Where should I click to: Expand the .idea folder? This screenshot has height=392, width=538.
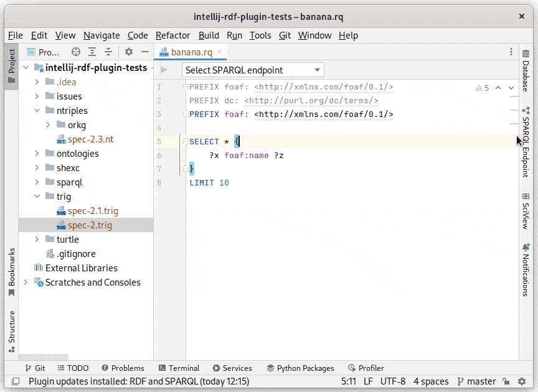(x=37, y=82)
